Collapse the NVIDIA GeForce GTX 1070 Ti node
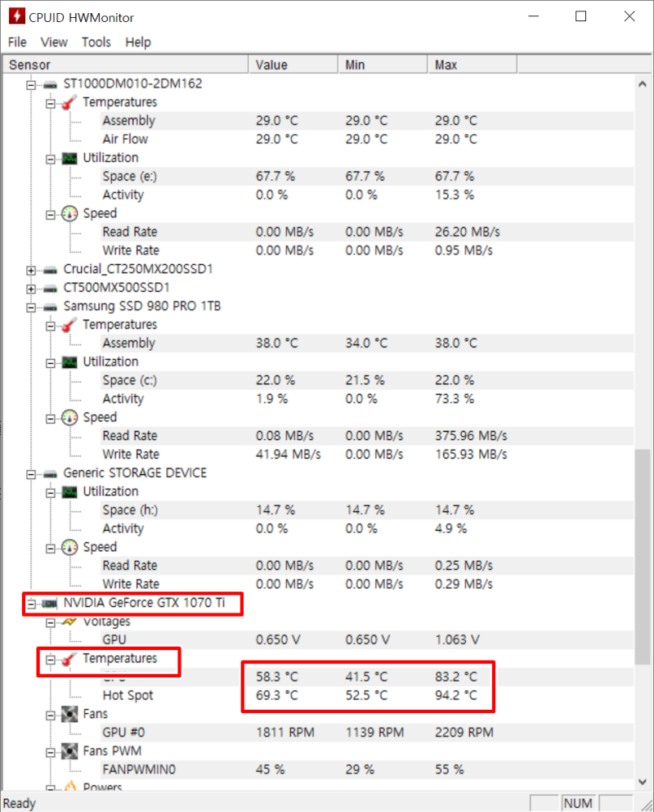 pos(29,603)
